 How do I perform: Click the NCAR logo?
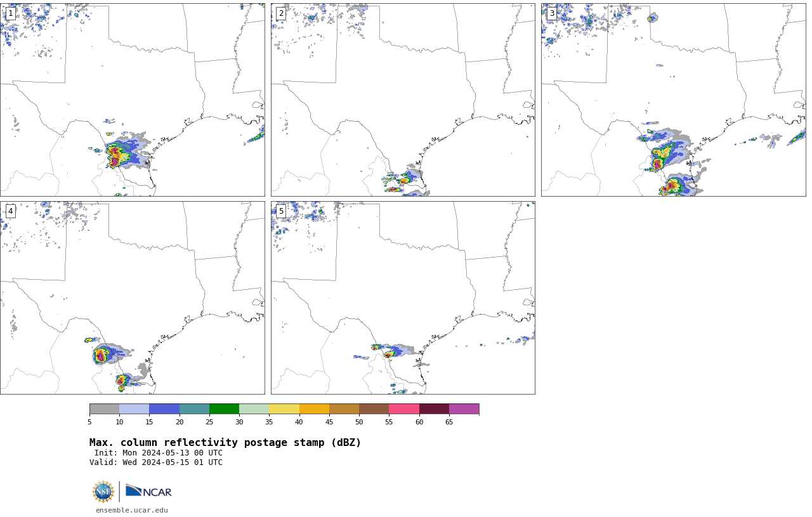148,491
